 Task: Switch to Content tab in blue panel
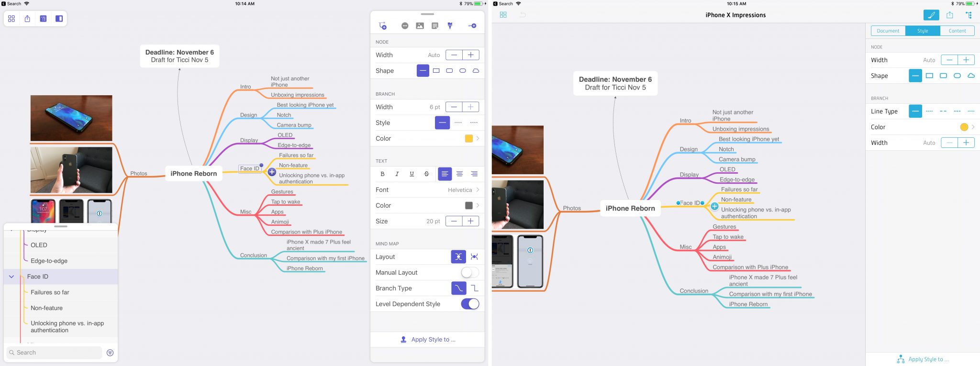tap(958, 31)
